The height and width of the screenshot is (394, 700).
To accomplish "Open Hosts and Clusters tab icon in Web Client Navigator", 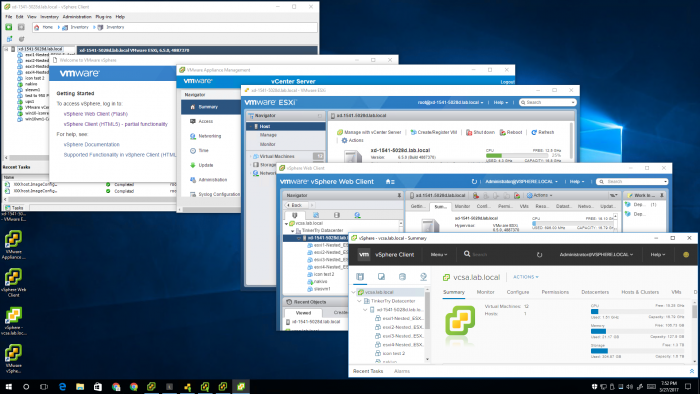I will (x=295, y=215).
